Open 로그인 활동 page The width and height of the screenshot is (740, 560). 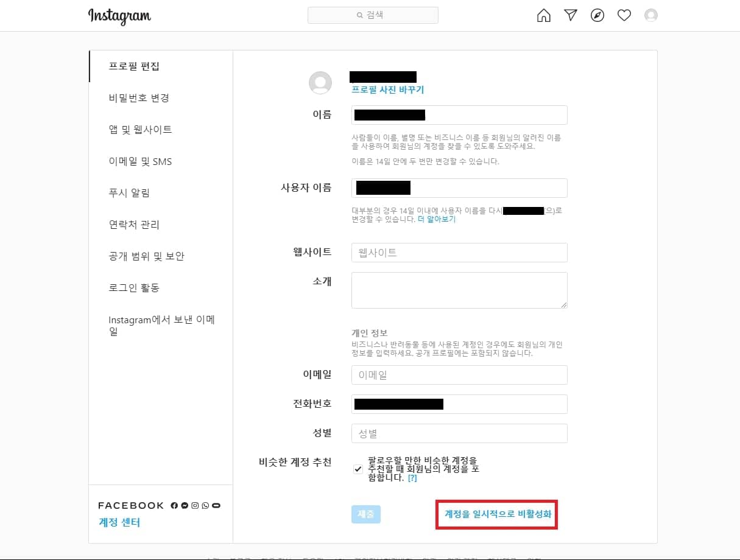tap(161, 288)
